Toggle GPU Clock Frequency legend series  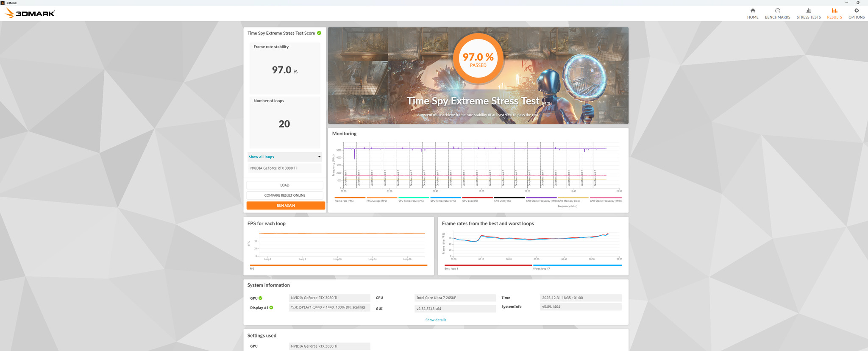606,199
